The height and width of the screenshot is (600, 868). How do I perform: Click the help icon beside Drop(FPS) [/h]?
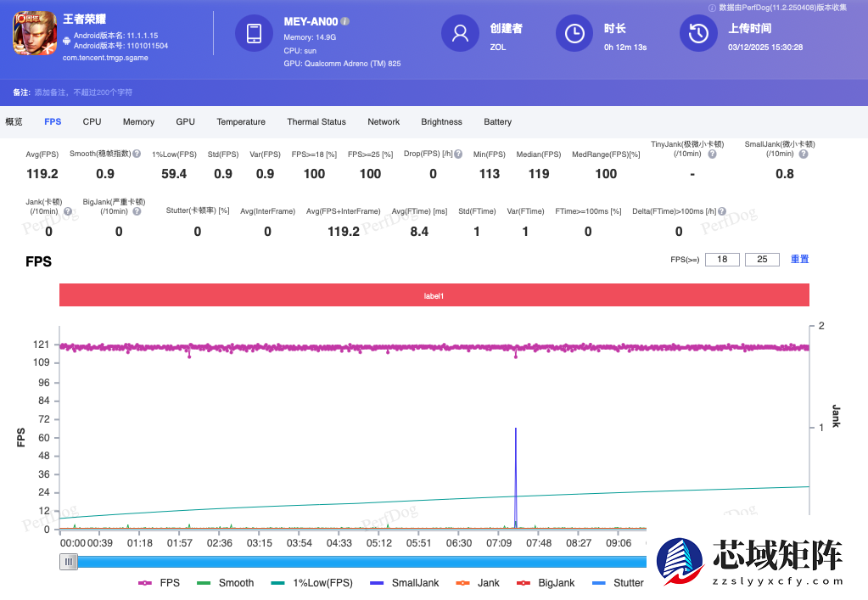point(458,154)
